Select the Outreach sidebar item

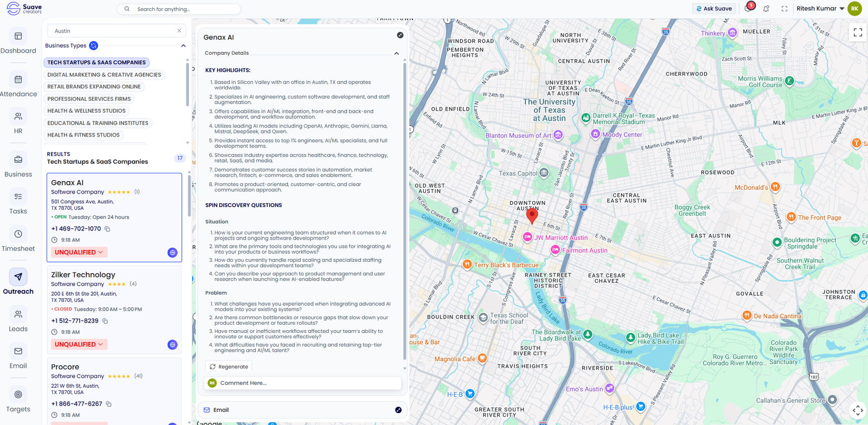[18, 282]
